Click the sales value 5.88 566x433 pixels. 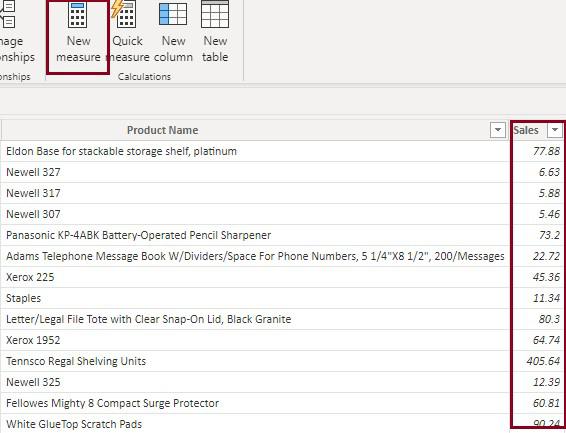[x=549, y=193]
